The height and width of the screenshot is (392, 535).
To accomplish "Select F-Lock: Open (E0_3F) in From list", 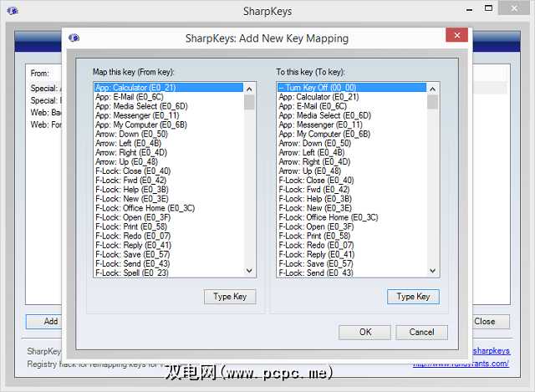I will pyautogui.click(x=169, y=217).
